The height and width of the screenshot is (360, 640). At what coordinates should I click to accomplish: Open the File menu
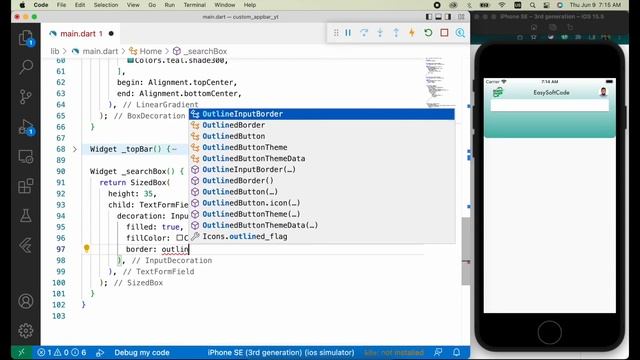pyautogui.click(x=61, y=5)
